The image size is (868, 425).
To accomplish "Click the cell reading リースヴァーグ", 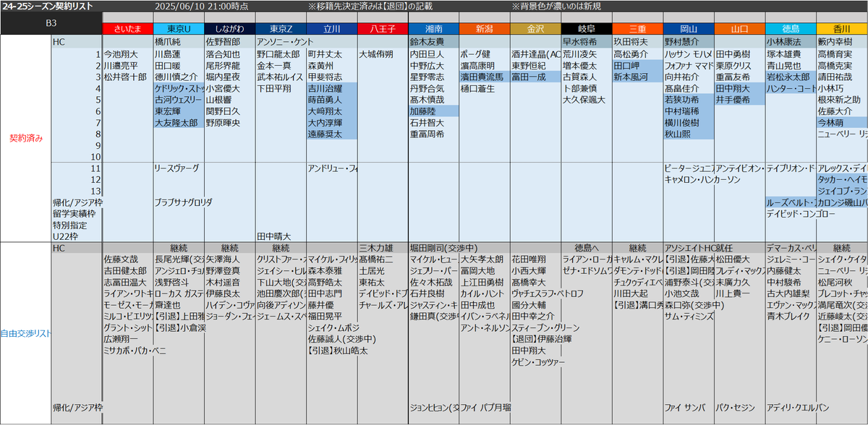I will coord(179,168).
